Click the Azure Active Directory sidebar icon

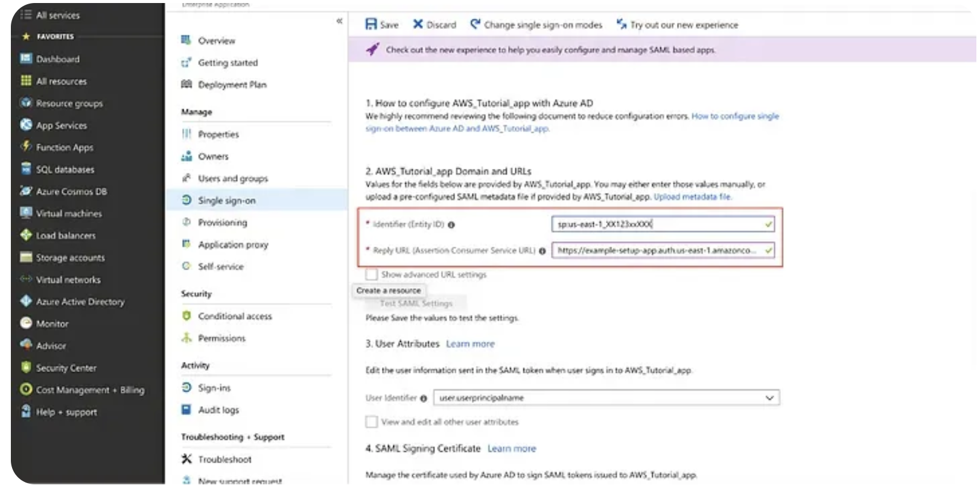click(x=26, y=301)
